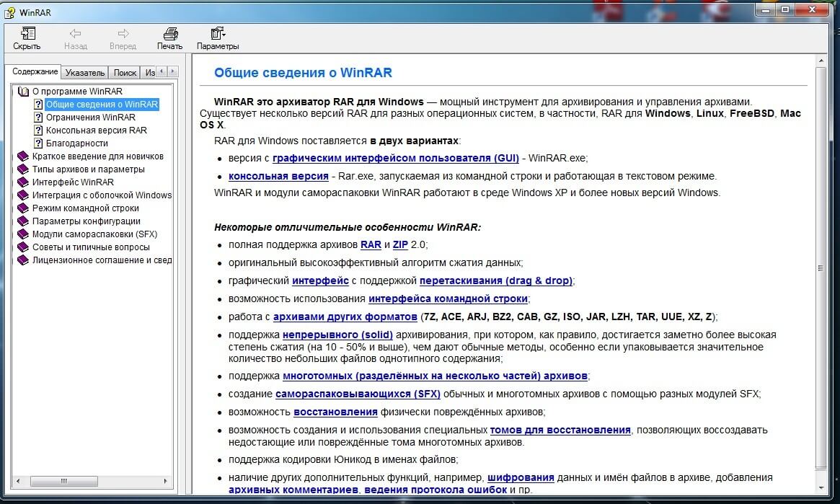Switch to the Указатель tab

(85, 73)
